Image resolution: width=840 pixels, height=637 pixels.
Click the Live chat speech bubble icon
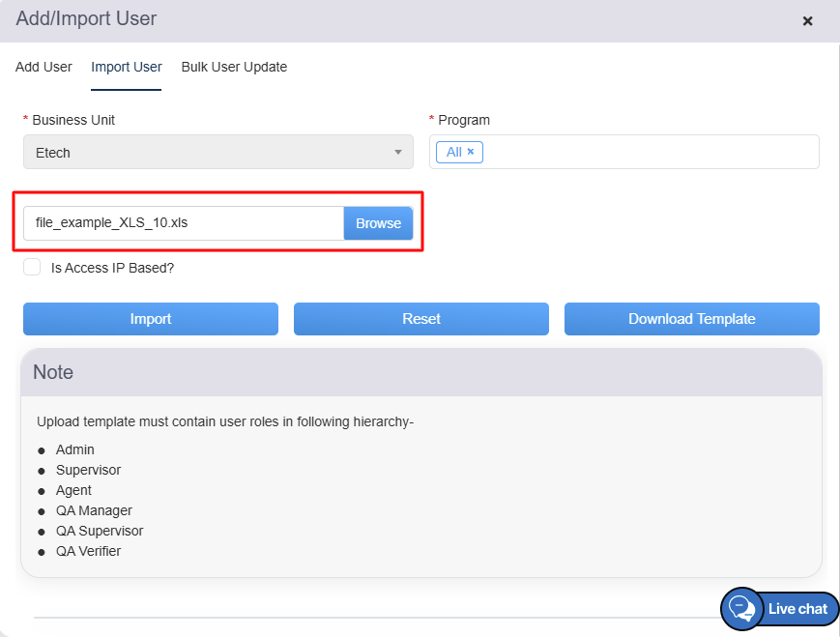coord(742,609)
